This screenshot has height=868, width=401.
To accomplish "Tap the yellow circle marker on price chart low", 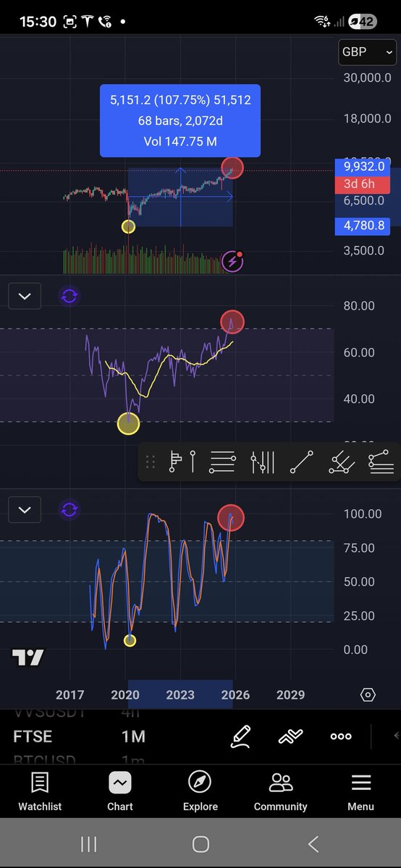I will click(128, 226).
